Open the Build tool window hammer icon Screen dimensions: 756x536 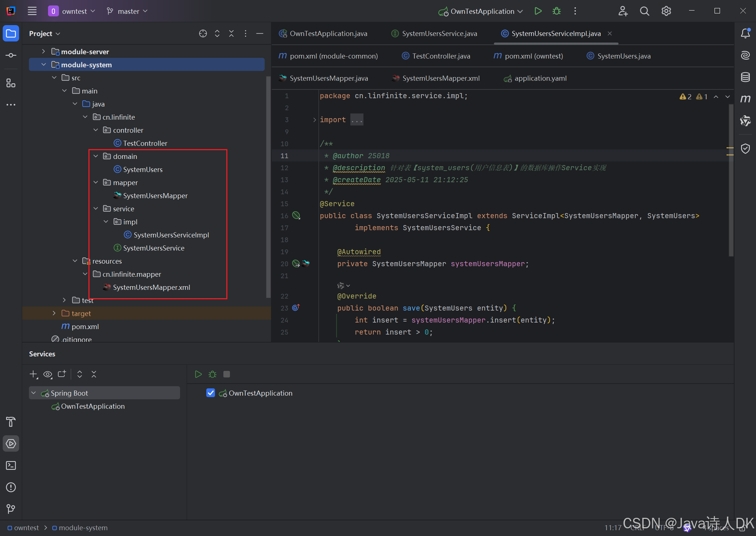[x=11, y=422]
